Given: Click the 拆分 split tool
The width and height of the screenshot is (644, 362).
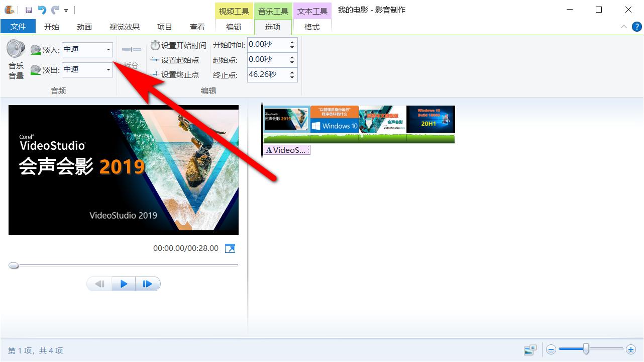Looking at the screenshot, I should (x=131, y=55).
